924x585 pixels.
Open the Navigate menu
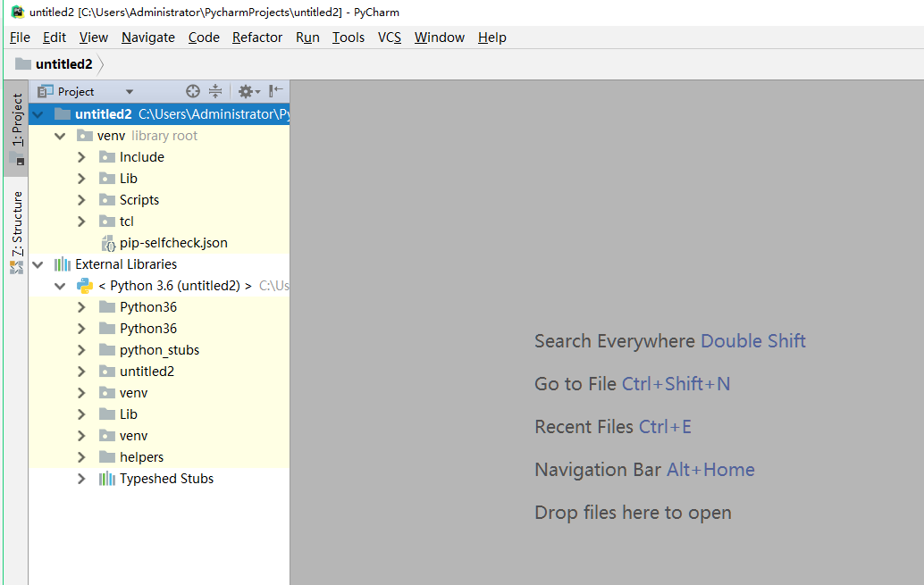pos(148,38)
